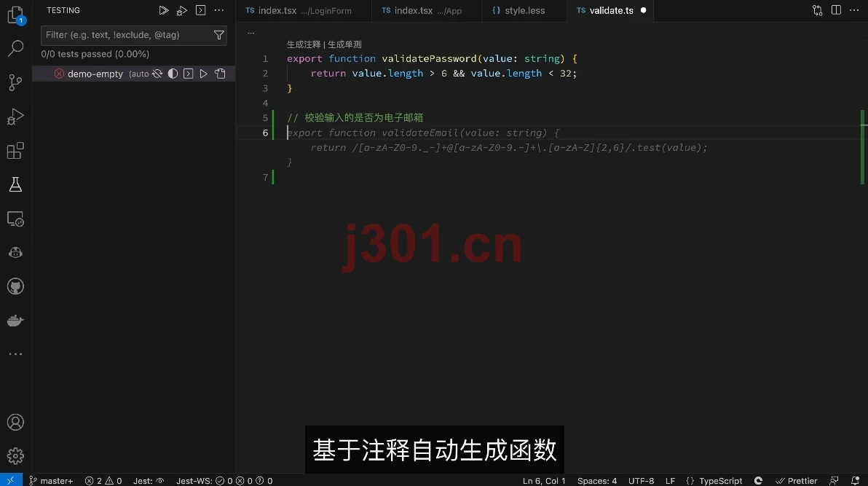Screen dimensions: 868x486
Task: Open the Search view
Action: click(15, 48)
